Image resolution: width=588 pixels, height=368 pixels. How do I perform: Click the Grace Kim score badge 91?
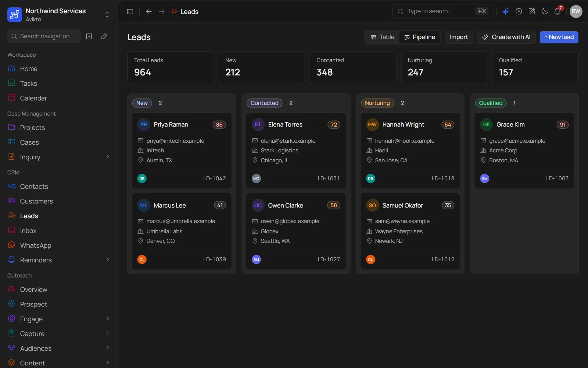coord(563,125)
